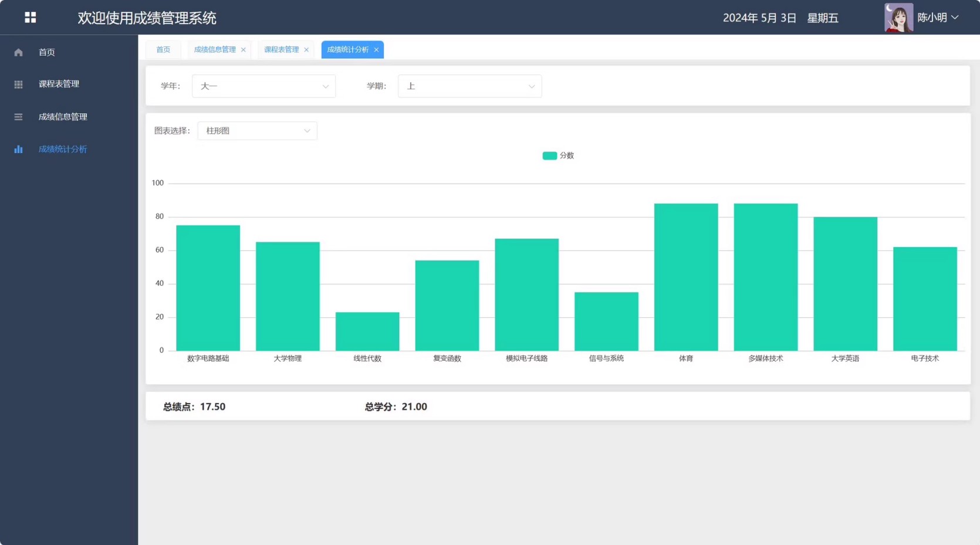This screenshot has width=980, height=545.
Task: Click the 复变函数 bar
Action: 447,306
